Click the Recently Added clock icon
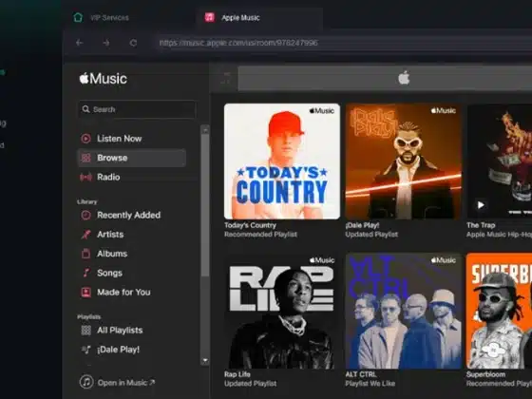 85,215
